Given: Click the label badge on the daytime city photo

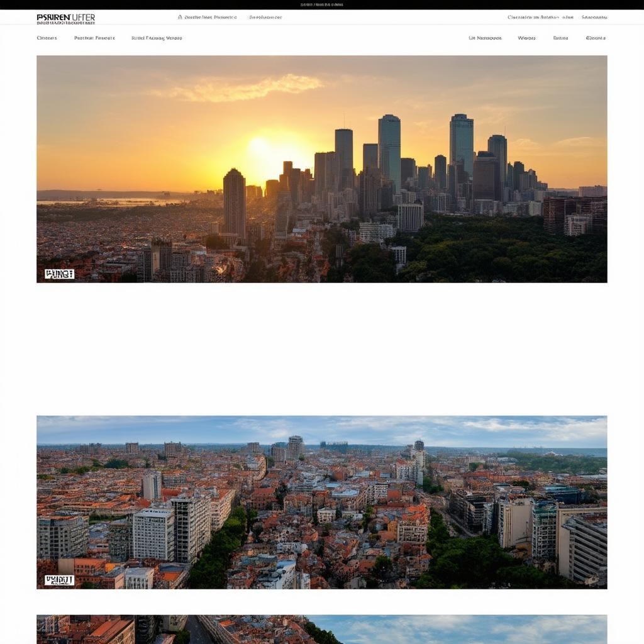Looking at the screenshot, I should [x=59, y=580].
